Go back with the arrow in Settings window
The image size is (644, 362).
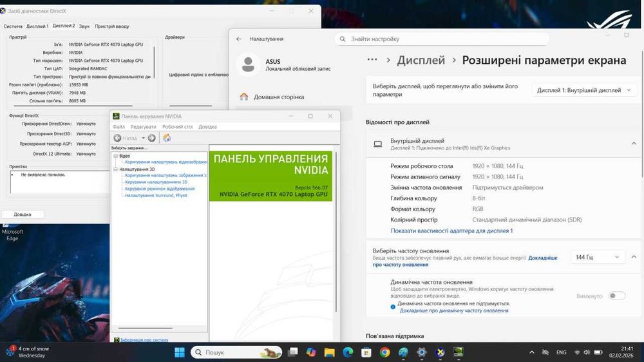click(x=239, y=39)
